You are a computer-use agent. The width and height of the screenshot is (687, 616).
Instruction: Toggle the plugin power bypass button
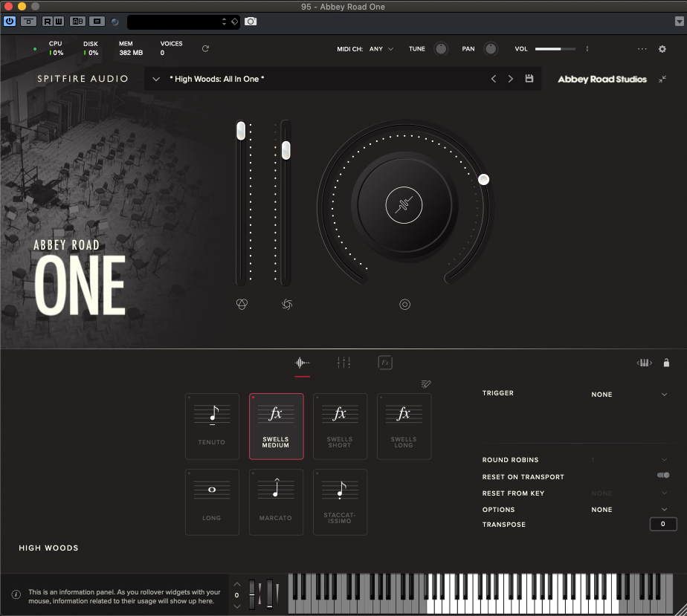(x=10, y=22)
